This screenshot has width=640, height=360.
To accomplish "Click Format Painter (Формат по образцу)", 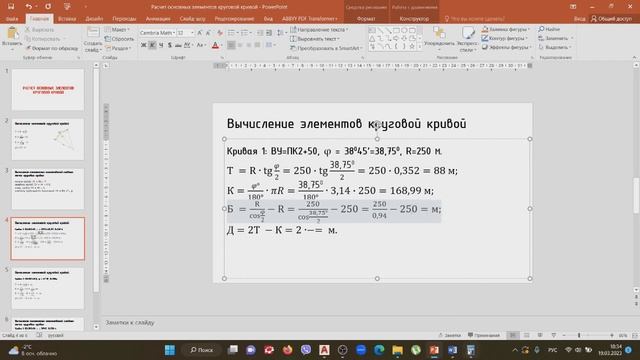I will tap(52, 48).
